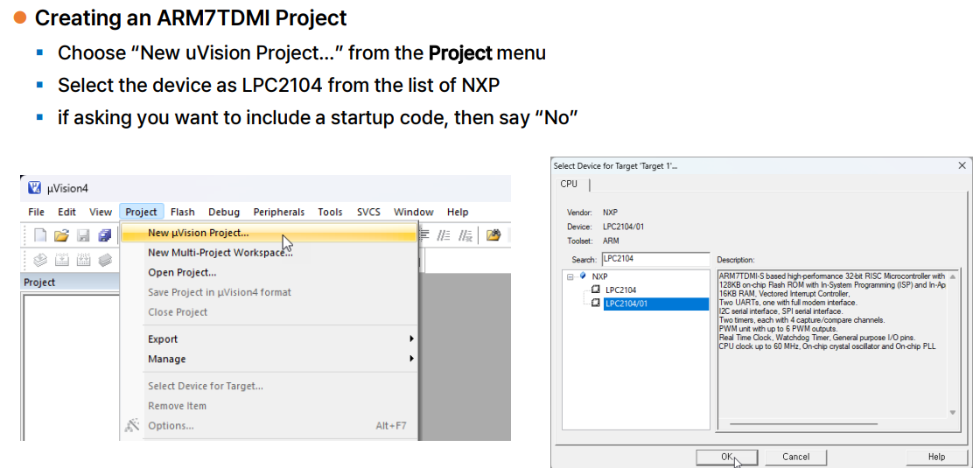This screenshot has width=980, height=468.
Task: Click Cancel in Select Device dialog
Action: point(795,457)
